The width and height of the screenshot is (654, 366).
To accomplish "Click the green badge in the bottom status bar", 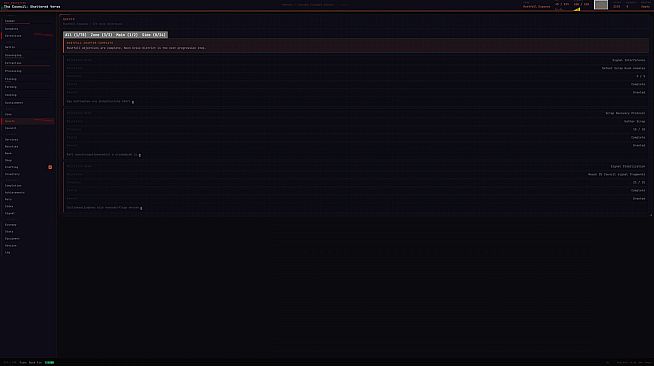I will pos(49,363).
